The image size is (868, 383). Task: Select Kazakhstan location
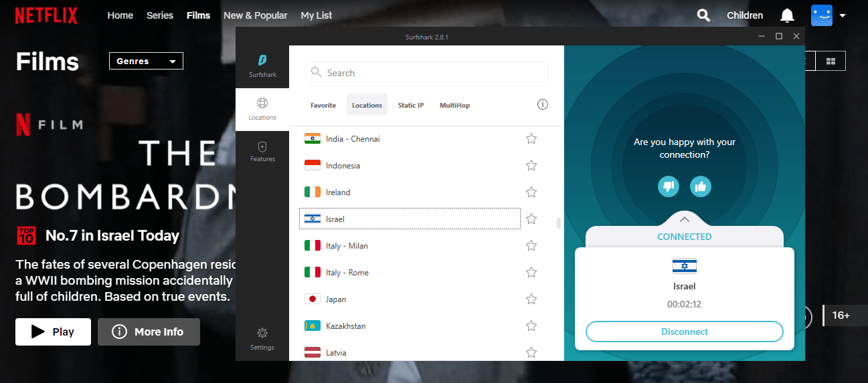[410, 326]
